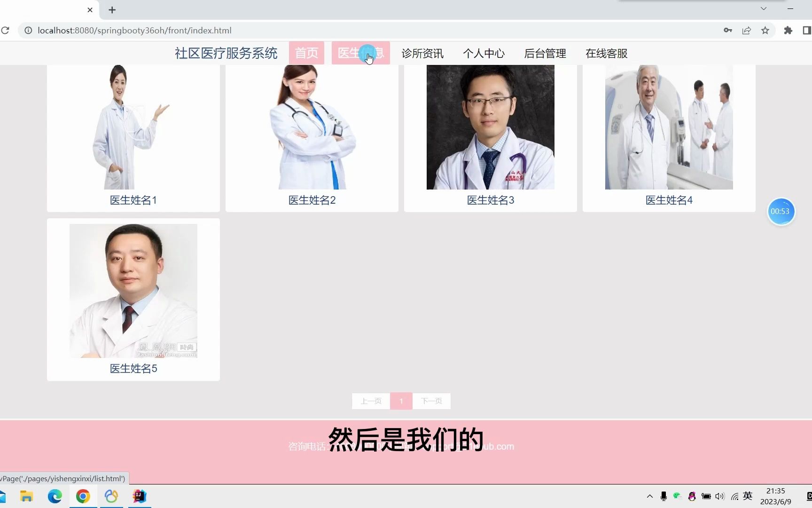
Task: Click the 00:53 circular timer control
Action: click(781, 212)
